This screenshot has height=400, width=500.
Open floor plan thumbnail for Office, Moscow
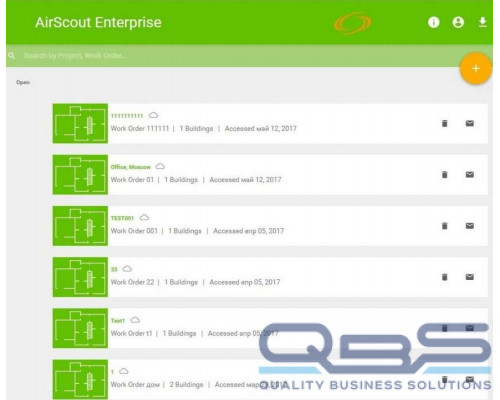(80, 175)
